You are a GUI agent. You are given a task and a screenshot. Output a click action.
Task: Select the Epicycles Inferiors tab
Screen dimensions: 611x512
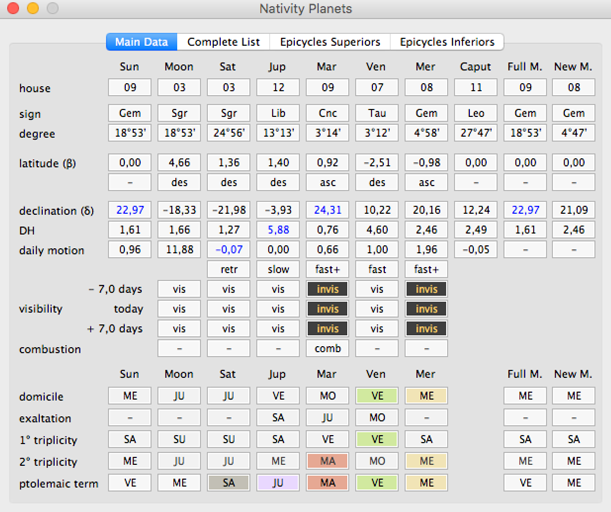[446, 42]
